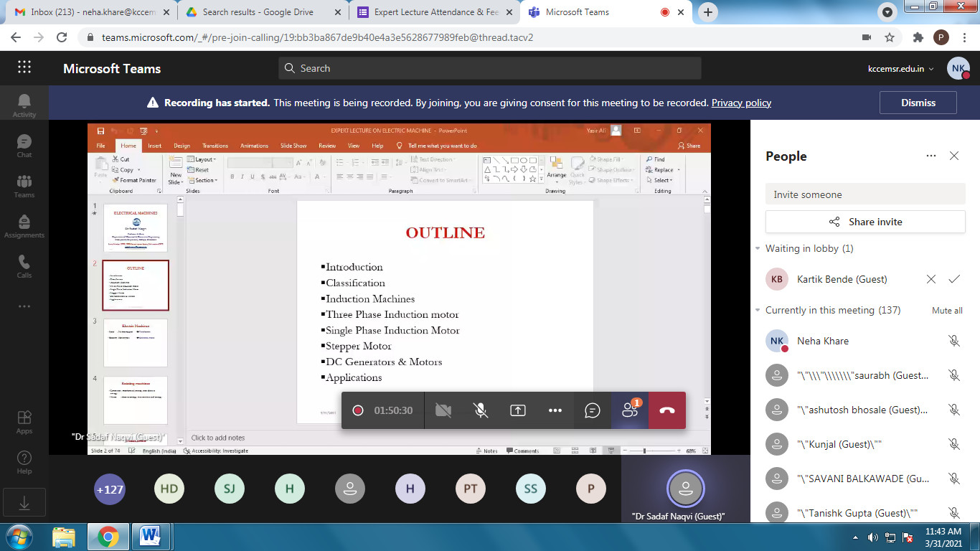Admit Kartik Bende with the checkmark
The image size is (980, 551).
953,279
